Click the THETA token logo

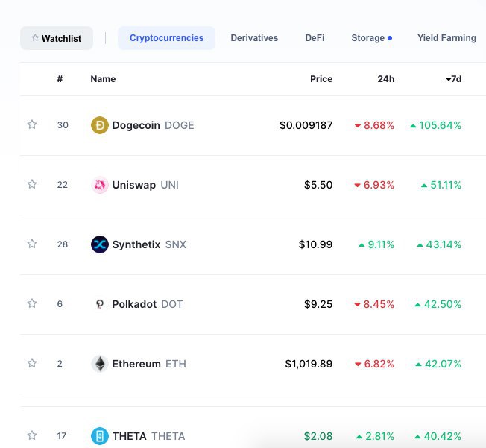[x=99, y=436]
